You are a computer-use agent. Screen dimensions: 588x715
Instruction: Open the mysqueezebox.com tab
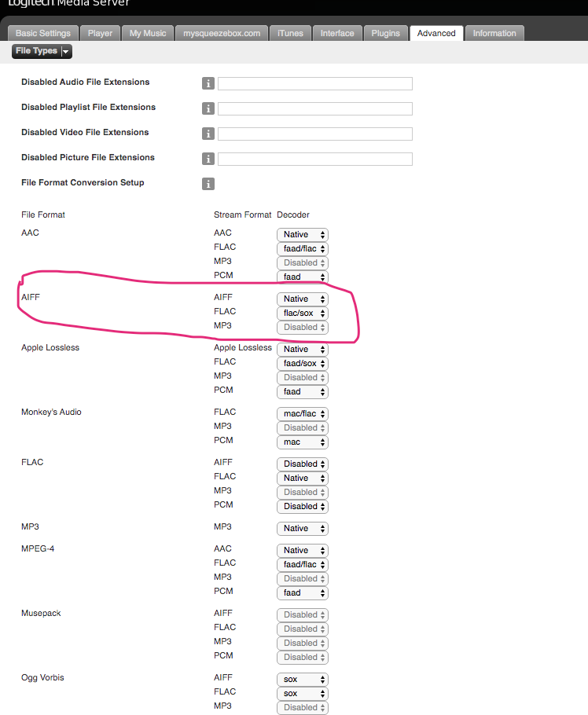click(x=222, y=33)
